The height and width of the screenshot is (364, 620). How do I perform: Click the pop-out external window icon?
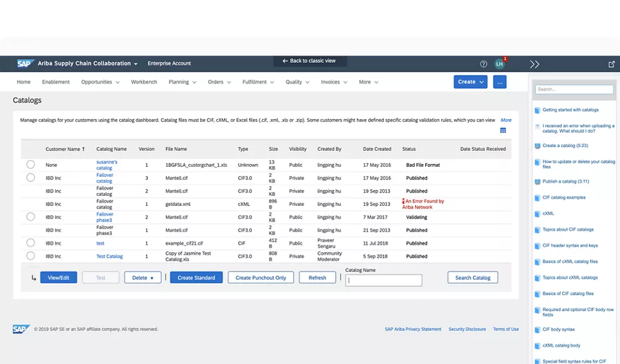tap(611, 64)
